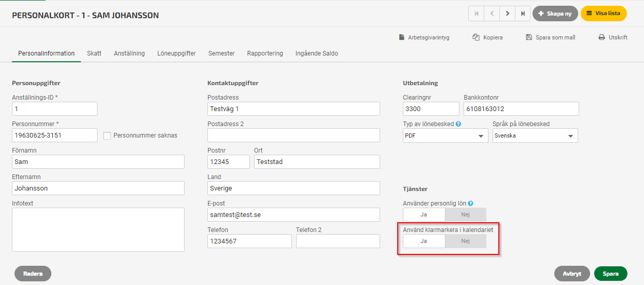Expand the Språk på lönebesked dropdown

pyautogui.click(x=535, y=135)
